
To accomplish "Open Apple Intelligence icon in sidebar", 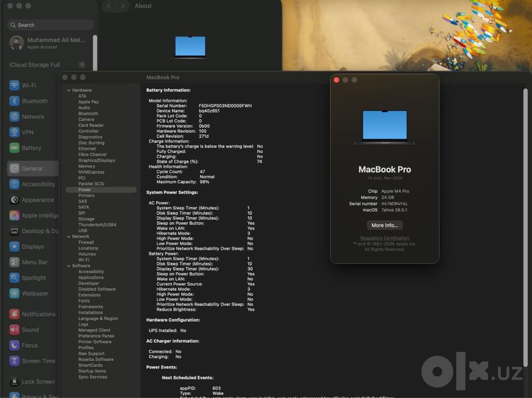I will click(x=14, y=215).
